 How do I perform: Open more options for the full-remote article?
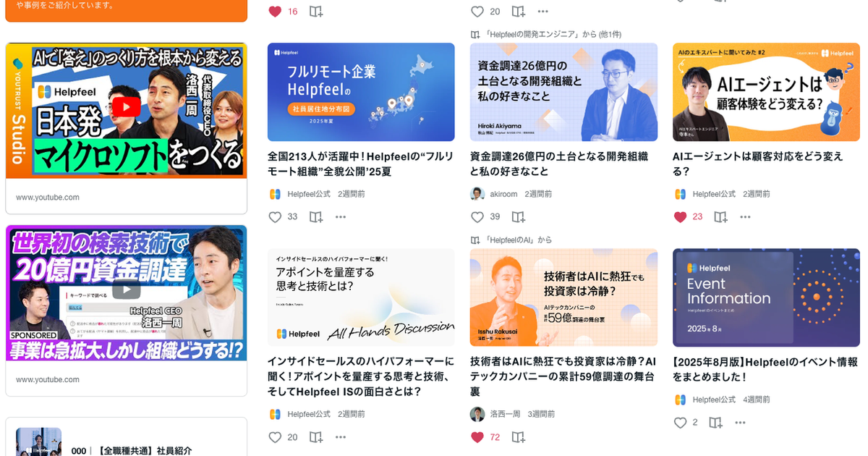coord(341,217)
